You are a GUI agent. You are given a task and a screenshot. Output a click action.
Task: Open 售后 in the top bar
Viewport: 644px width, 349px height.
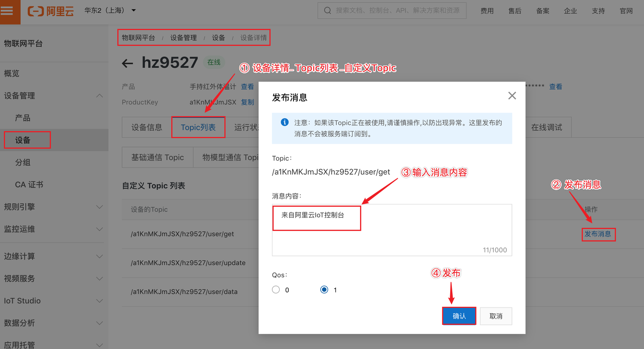point(515,11)
